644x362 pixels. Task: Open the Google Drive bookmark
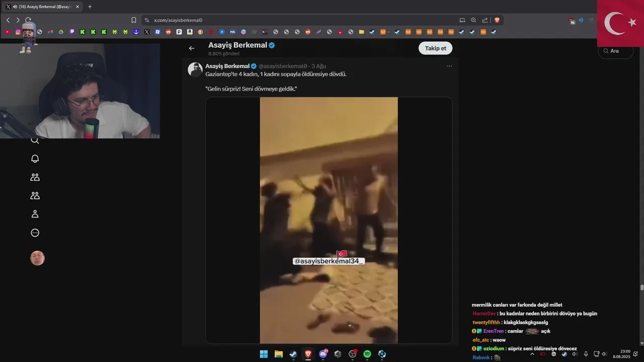61,32
